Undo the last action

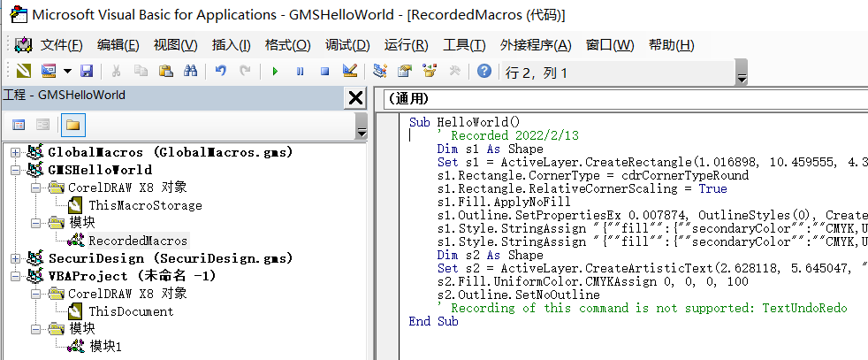click(x=221, y=71)
